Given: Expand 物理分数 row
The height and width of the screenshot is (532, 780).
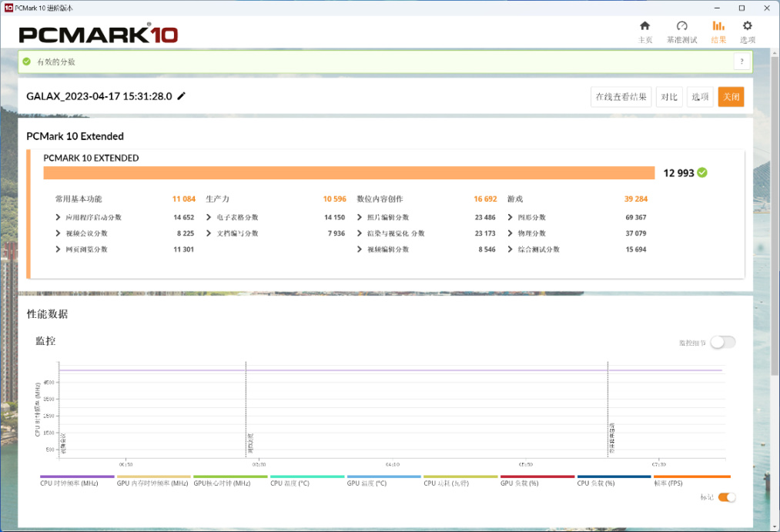Looking at the screenshot, I should (511, 233).
